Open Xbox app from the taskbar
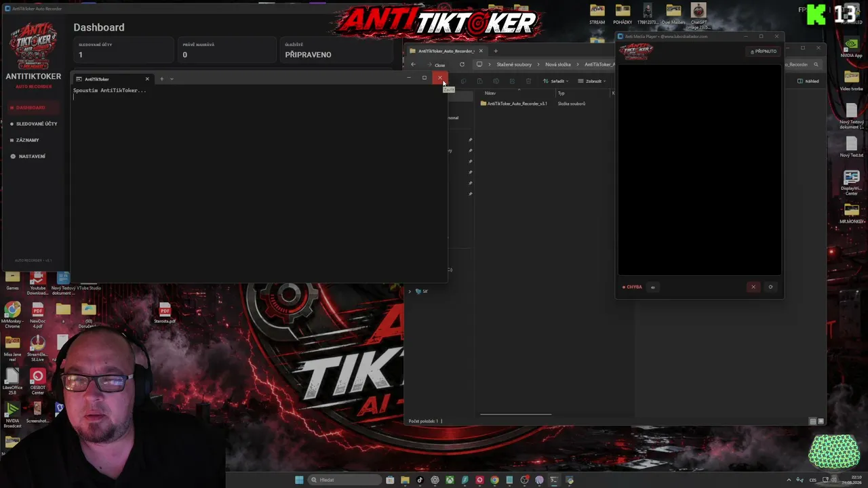 point(450,480)
